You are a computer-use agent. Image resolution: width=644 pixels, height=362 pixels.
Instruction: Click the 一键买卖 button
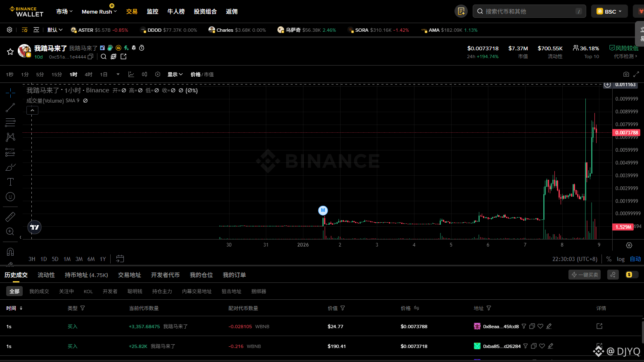click(584, 274)
